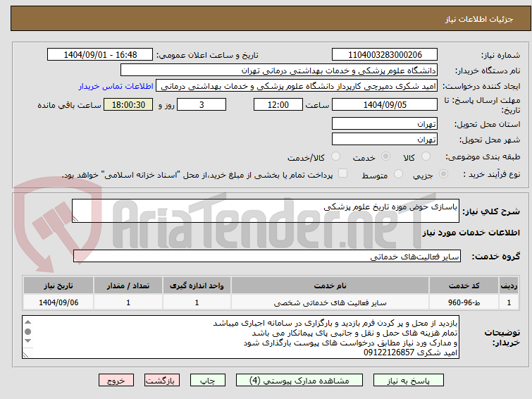
Task: Click the request creator field امید شکری
Action: (297, 86)
